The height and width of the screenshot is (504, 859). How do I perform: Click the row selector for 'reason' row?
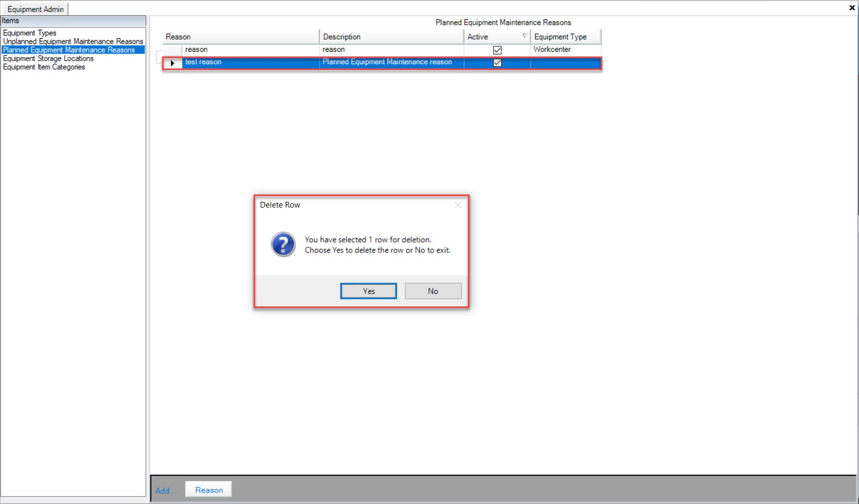172,50
